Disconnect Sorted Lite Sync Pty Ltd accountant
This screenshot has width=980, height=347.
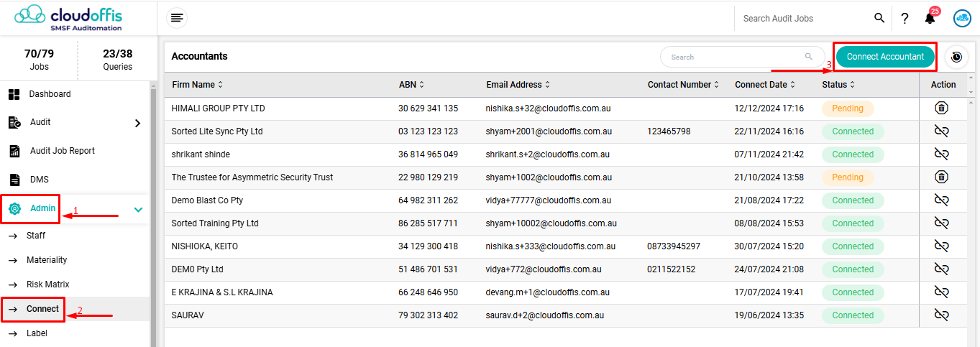(941, 131)
